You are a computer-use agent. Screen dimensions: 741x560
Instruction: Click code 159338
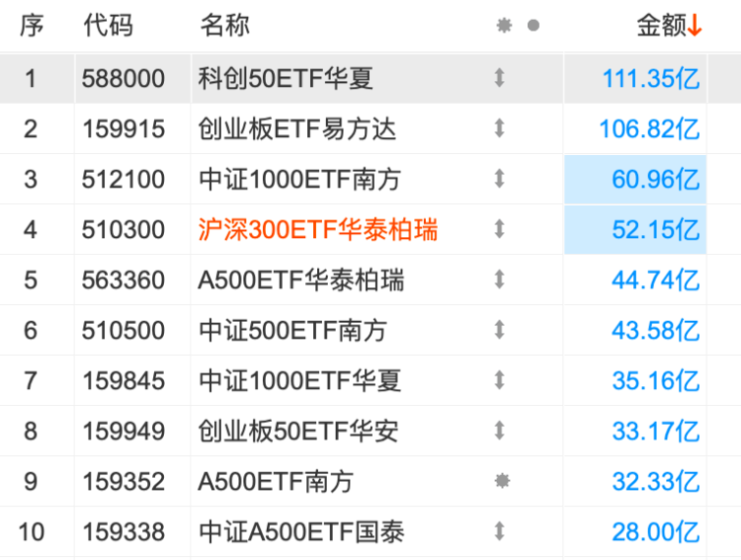click(123, 532)
